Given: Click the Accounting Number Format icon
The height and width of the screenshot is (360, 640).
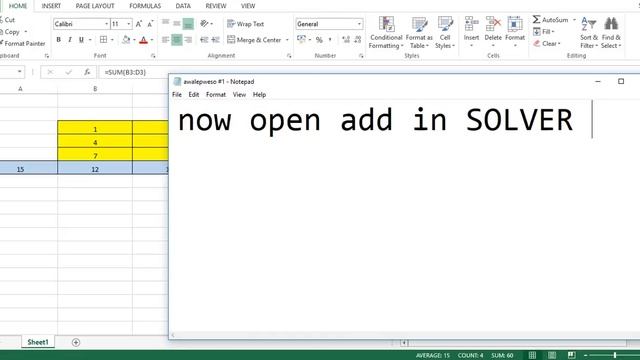Looking at the screenshot, I should point(301,40).
